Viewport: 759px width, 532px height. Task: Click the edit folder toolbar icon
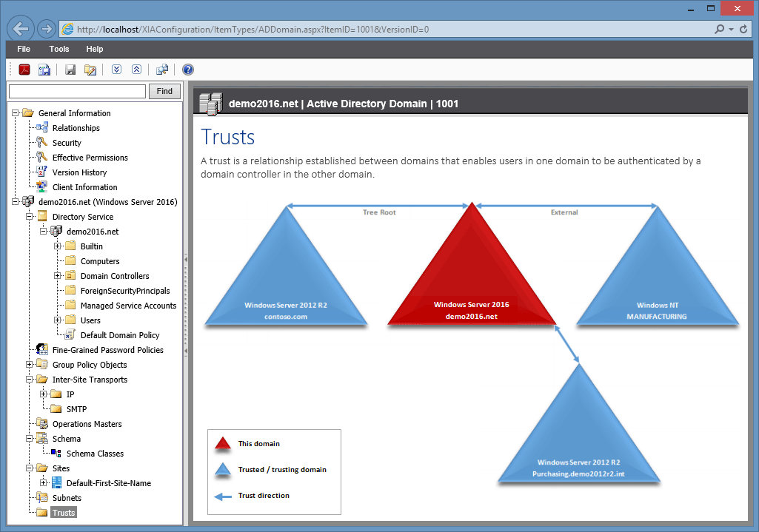90,70
